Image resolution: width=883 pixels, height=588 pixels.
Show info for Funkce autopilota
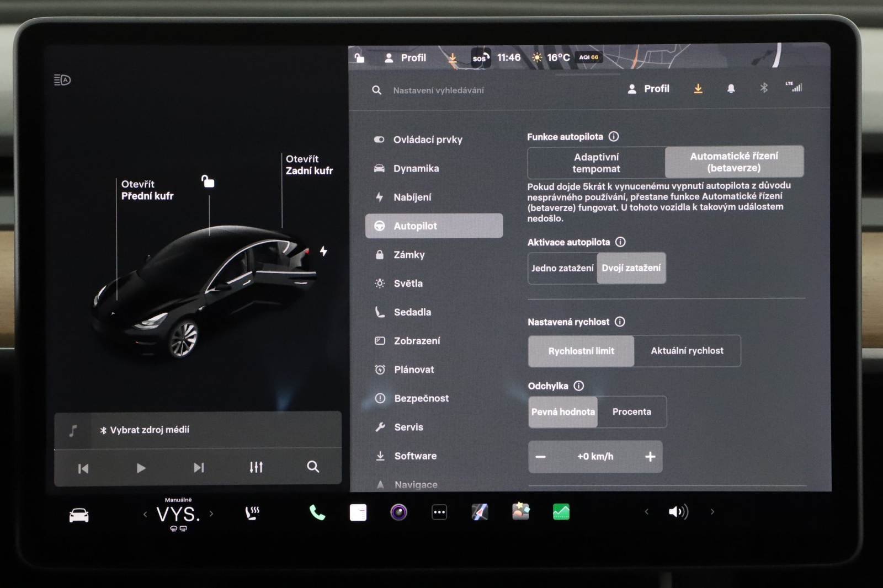coord(614,136)
